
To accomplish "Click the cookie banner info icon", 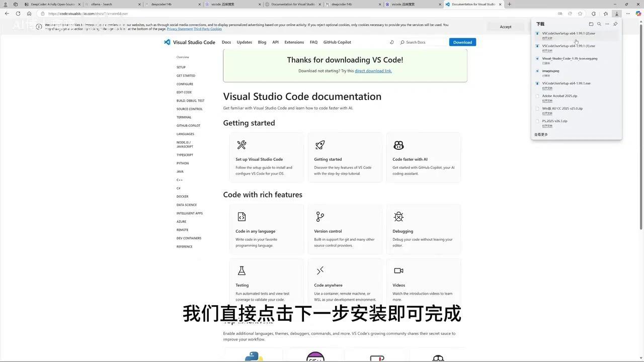I will [x=39, y=27].
